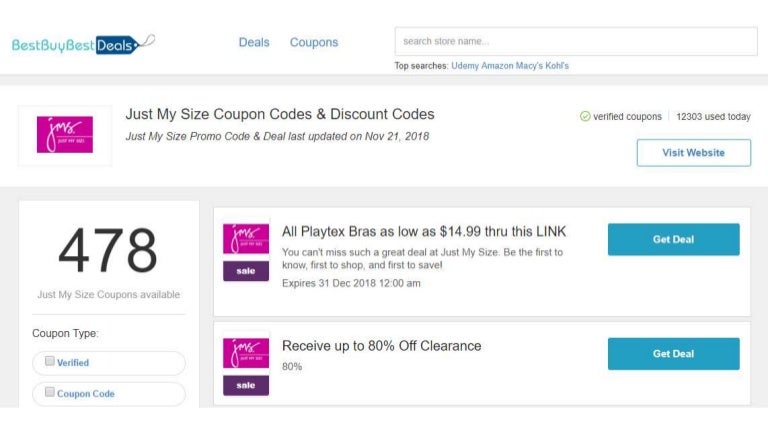Image resolution: width=768 pixels, height=432 pixels.
Task: Click the BestBuyBestDeals logo
Action: click(83, 45)
